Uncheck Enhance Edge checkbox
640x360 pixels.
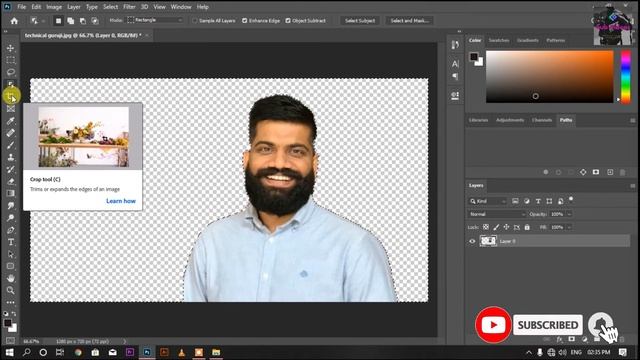point(244,20)
